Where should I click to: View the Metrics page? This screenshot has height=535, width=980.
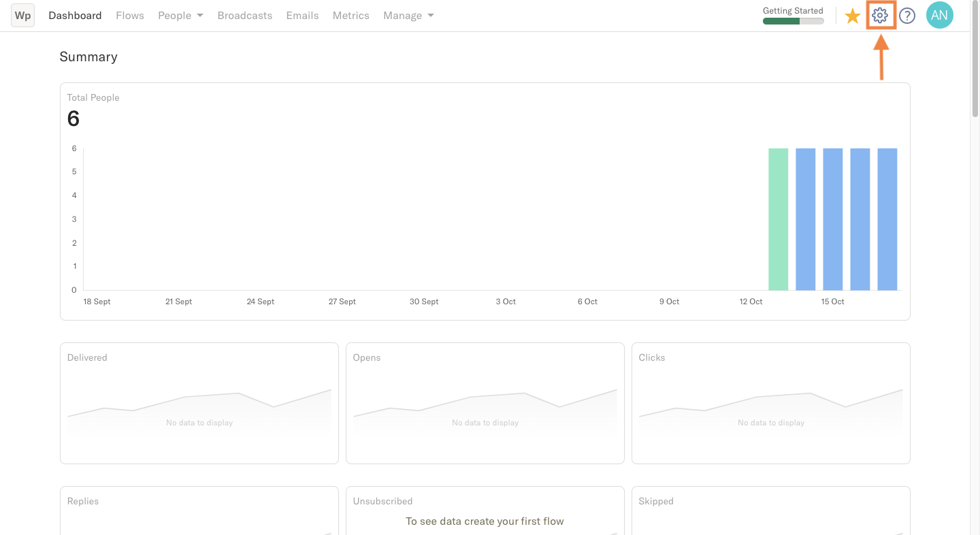pyautogui.click(x=351, y=16)
